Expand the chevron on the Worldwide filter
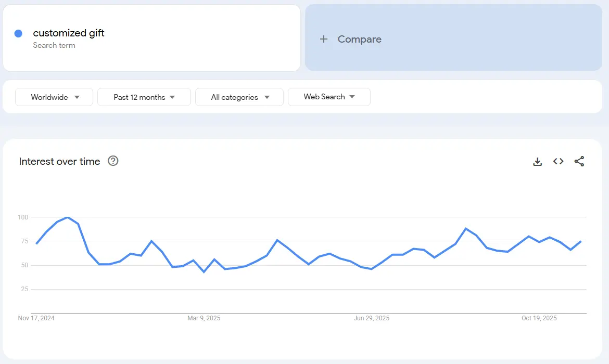 pos(77,97)
